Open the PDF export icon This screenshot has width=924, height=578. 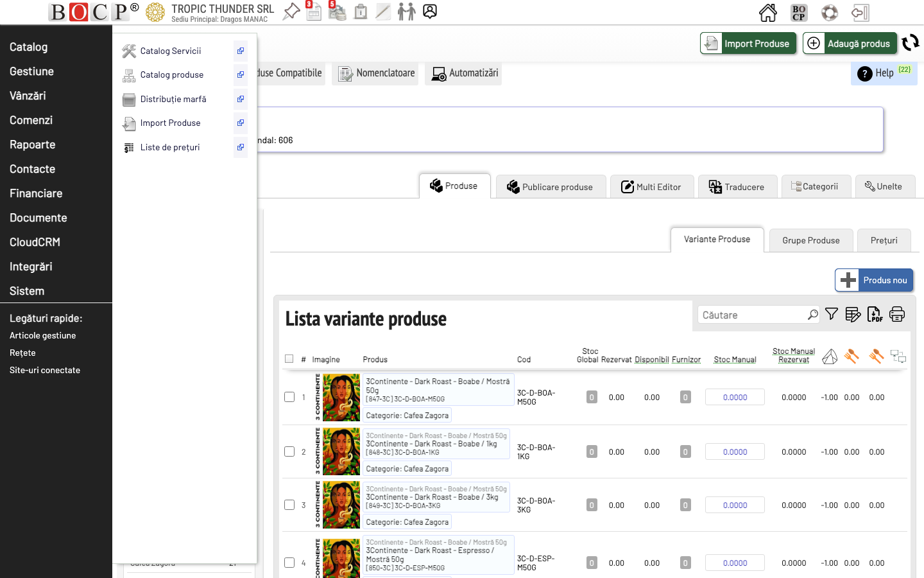[x=875, y=314]
